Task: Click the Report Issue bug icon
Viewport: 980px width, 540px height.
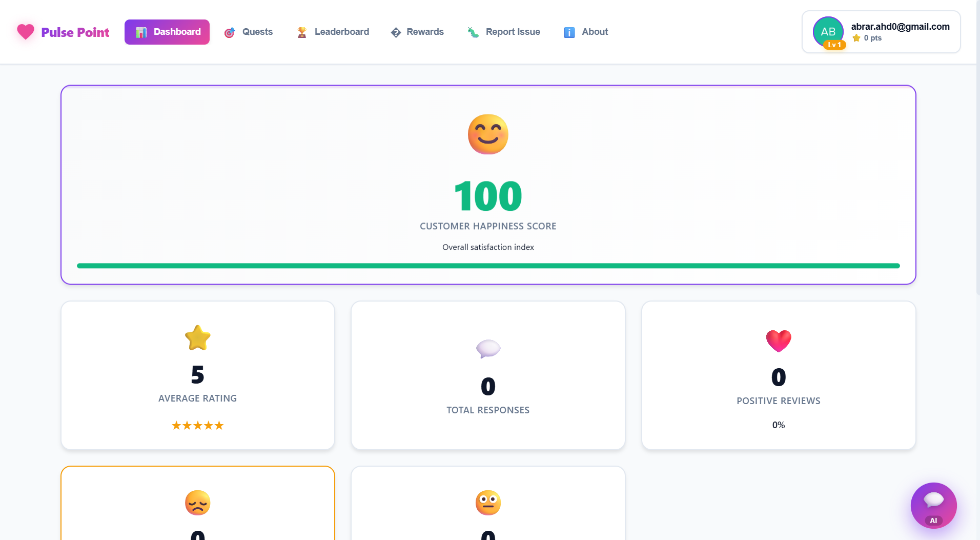Action: point(473,32)
